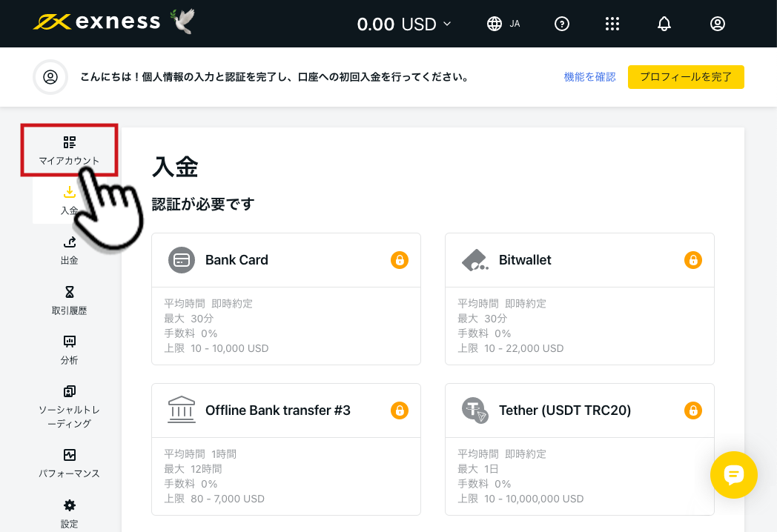
Task: Click the lock icon on Bitwallet
Action: (692, 260)
